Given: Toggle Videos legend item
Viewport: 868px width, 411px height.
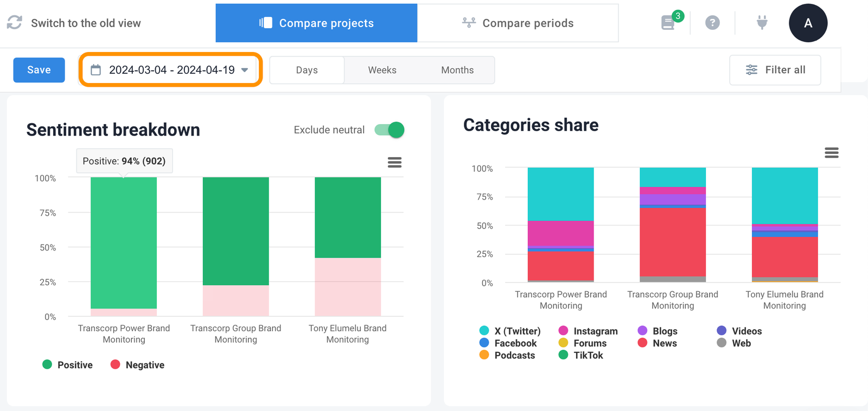Looking at the screenshot, I should click(x=739, y=331).
